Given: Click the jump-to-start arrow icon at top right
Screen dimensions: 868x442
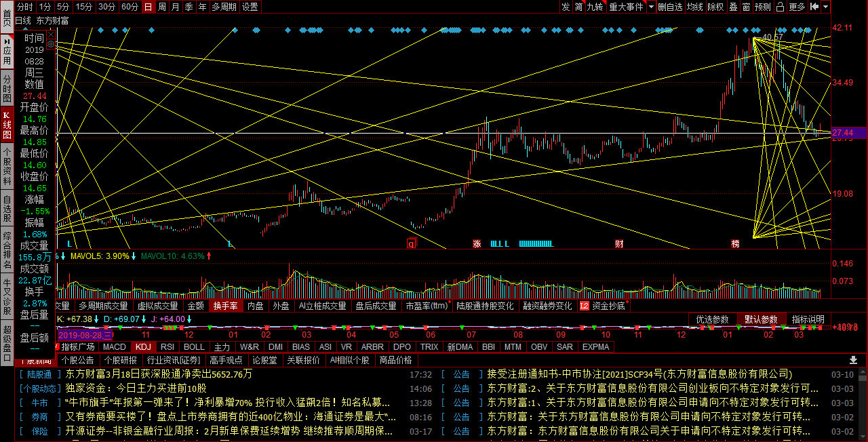Looking at the screenshot, I should coord(814,7).
